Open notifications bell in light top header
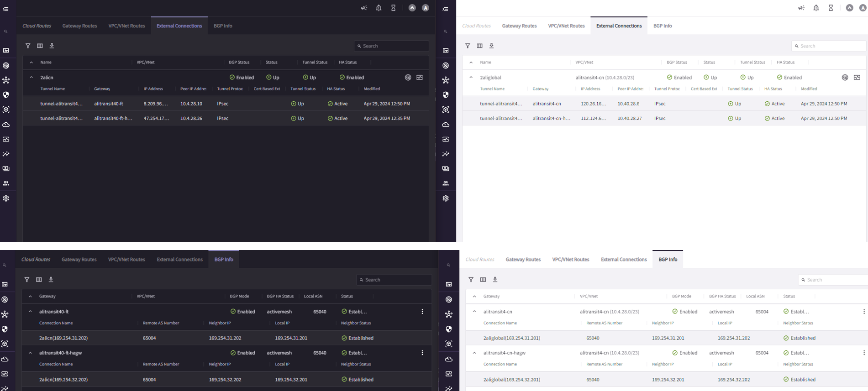 (816, 8)
